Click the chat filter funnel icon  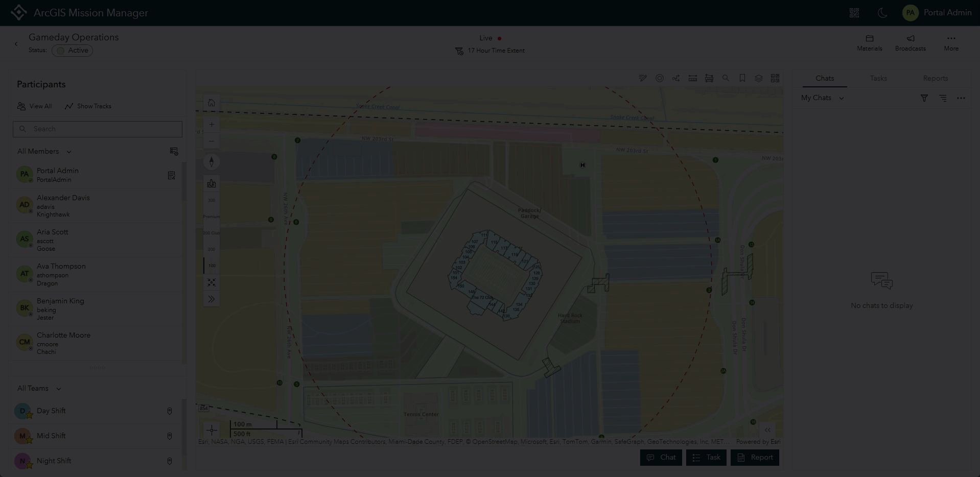point(924,98)
